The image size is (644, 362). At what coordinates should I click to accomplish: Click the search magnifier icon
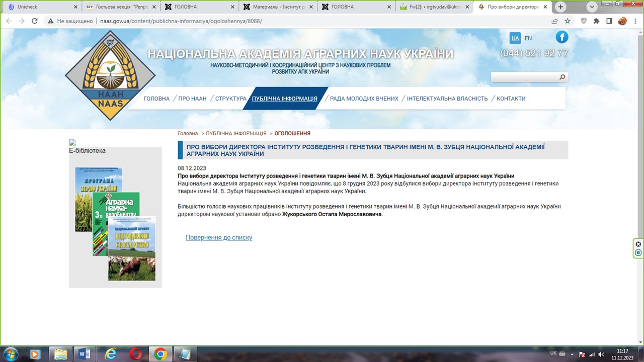coord(562,77)
